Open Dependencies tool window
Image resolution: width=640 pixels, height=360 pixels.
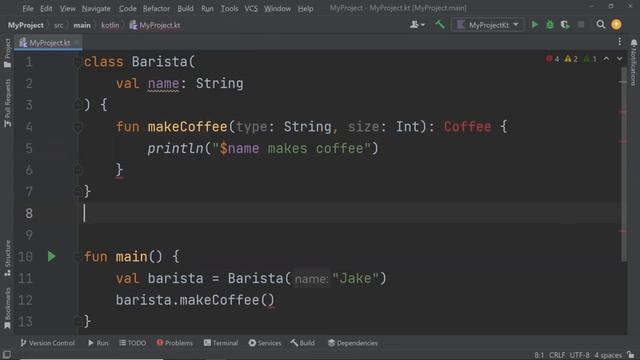(x=353, y=343)
